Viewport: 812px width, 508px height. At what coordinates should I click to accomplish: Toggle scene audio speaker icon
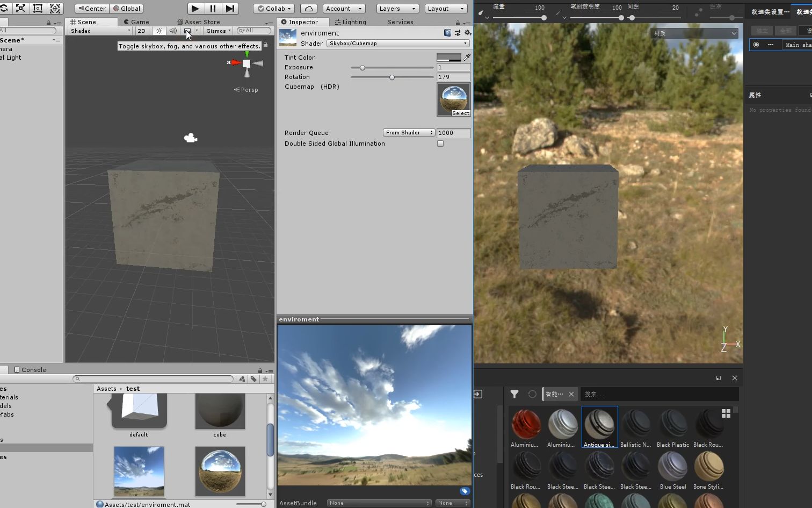click(x=172, y=31)
